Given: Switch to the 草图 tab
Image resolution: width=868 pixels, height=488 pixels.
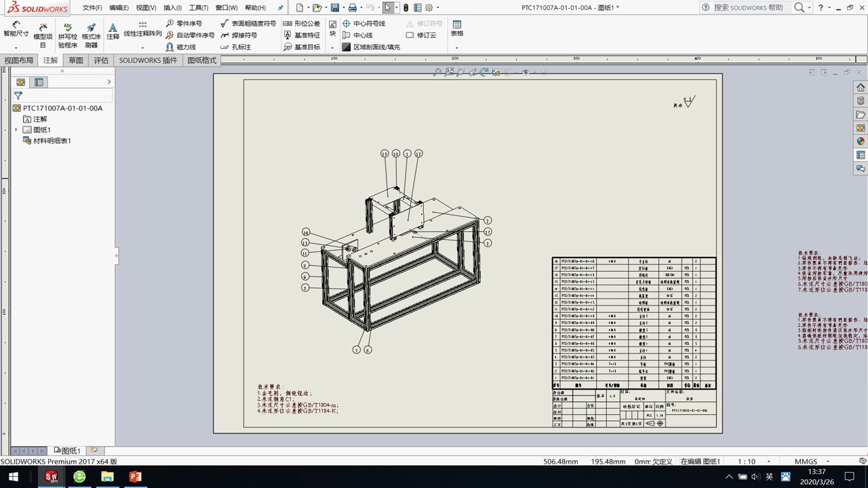Looking at the screenshot, I should tap(76, 60).
